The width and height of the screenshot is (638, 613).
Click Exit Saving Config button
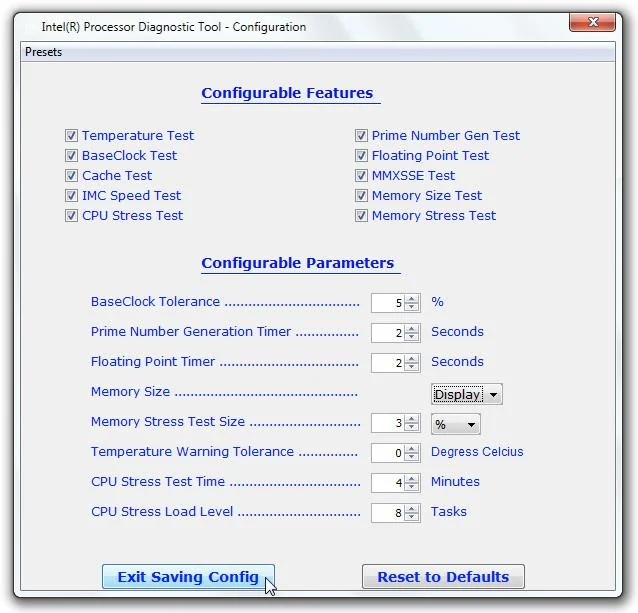pos(188,576)
